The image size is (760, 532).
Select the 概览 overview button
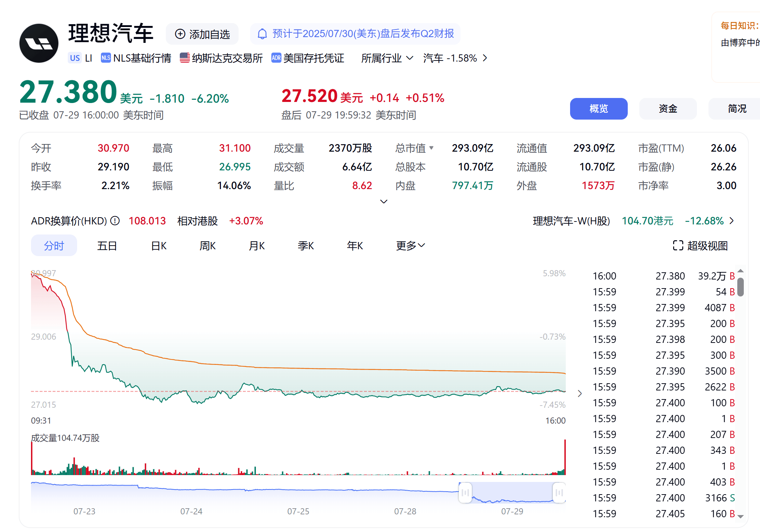pos(599,108)
